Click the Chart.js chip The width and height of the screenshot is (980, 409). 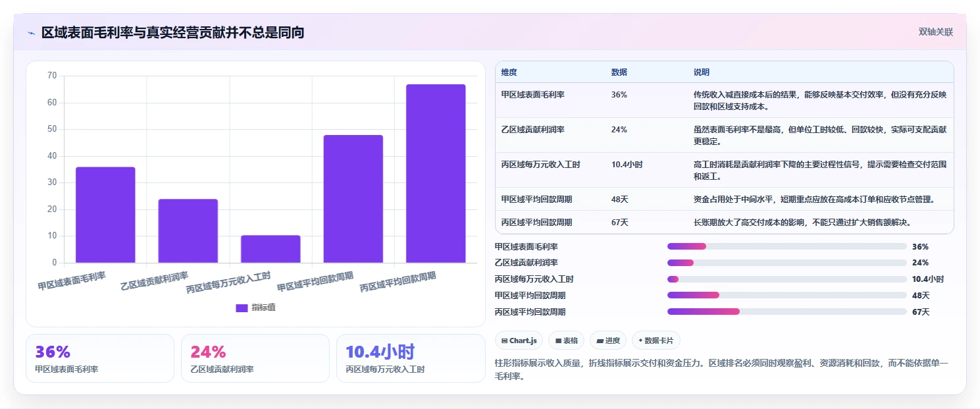click(x=519, y=341)
